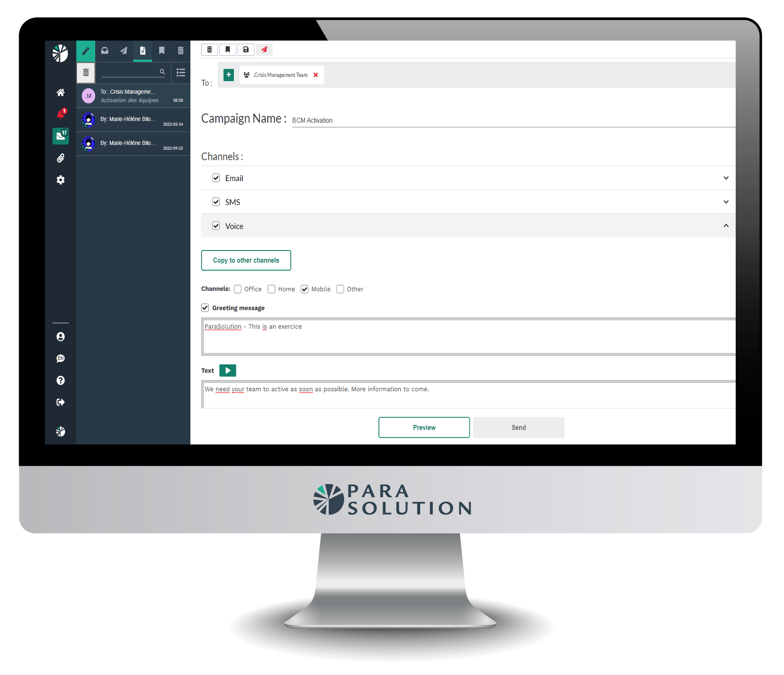
Task: Enable the Office channel checkbox
Action: 238,289
